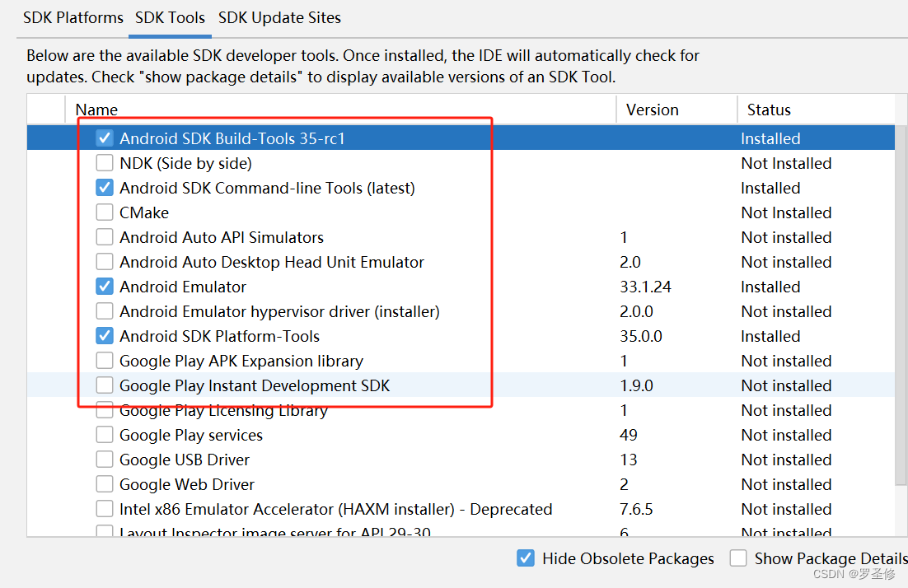Check Android Auto API Simulators box
The width and height of the screenshot is (908, 588).
tap(105, 237)
